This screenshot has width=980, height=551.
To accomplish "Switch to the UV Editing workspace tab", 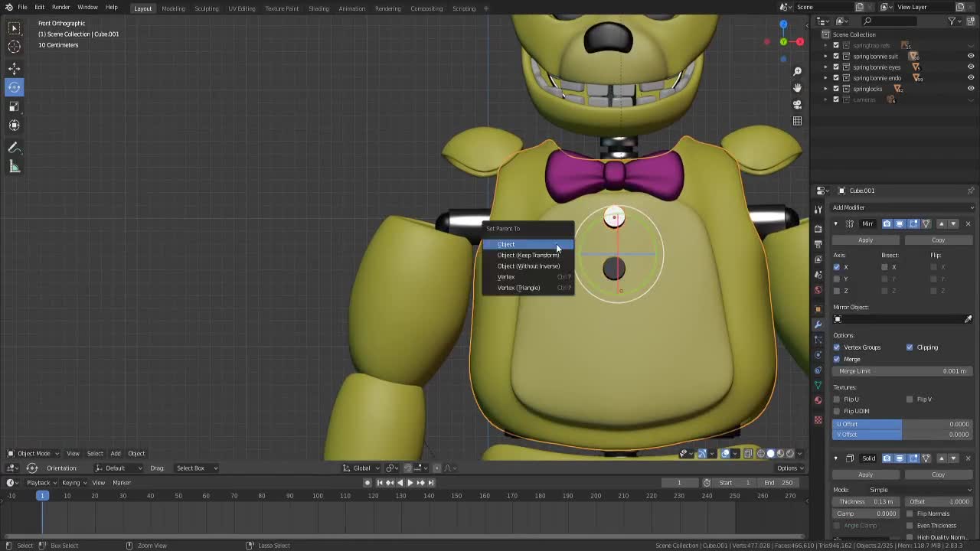I will 242,8.
